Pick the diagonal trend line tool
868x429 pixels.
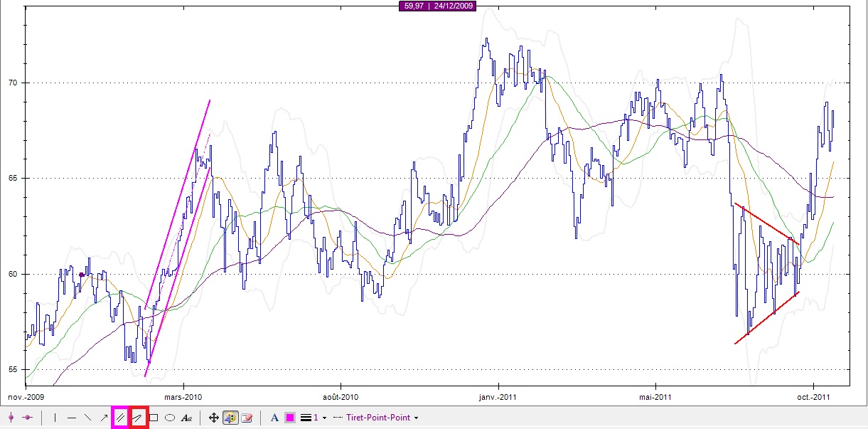tap(87, 418)
